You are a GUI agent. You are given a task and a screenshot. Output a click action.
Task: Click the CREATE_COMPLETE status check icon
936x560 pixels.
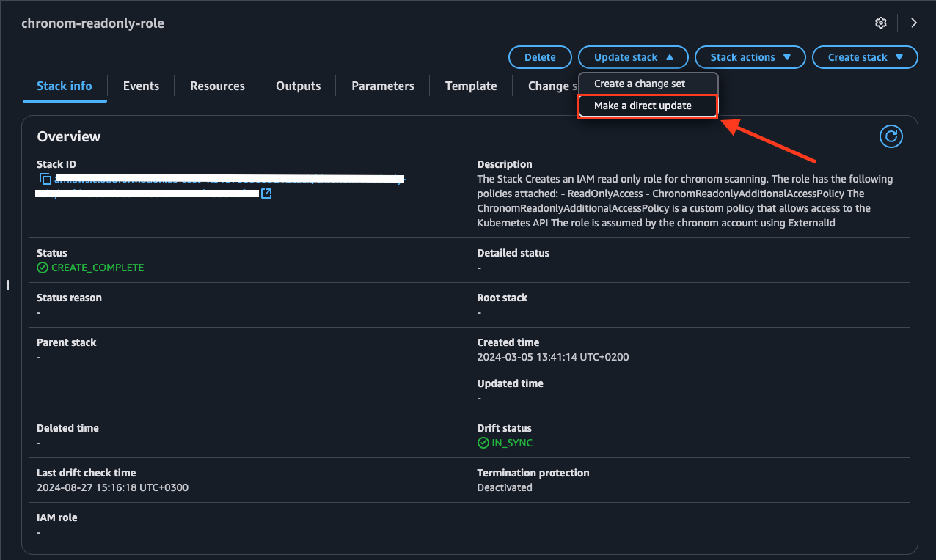(x=43, y=268)
